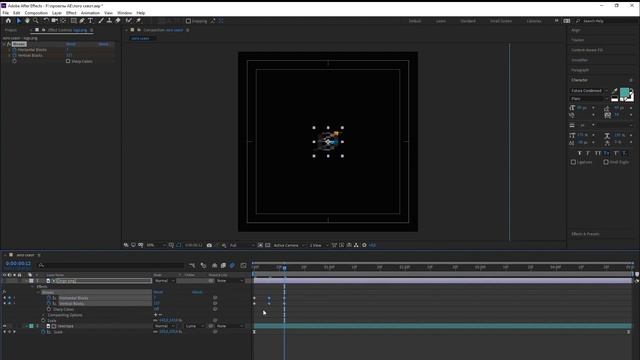
Task: Open the Luma track matte dropdown
Action: click(194, 326)
